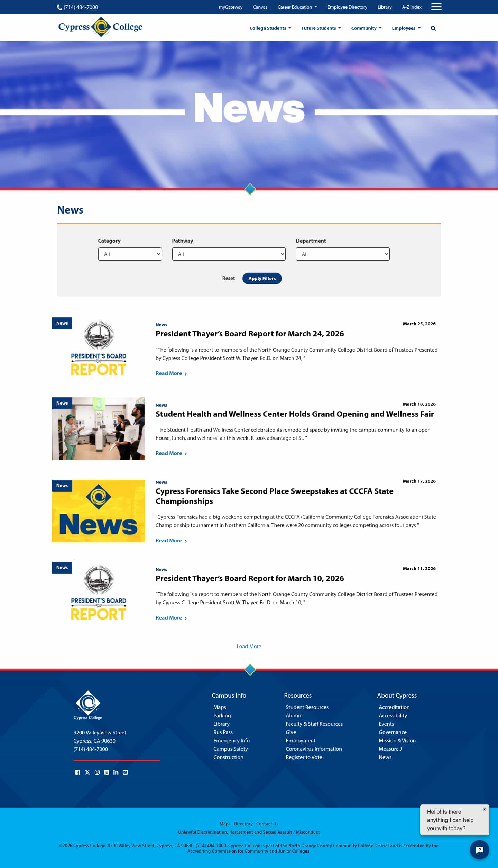Screen dimensions: 498x868
Task: Open footer Employment link
Action: click(301, 741)
